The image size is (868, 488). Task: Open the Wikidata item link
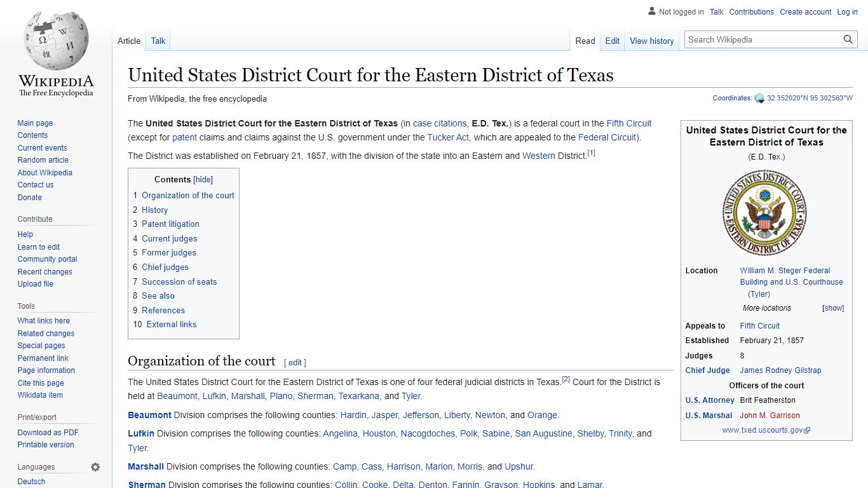point(40,395)
